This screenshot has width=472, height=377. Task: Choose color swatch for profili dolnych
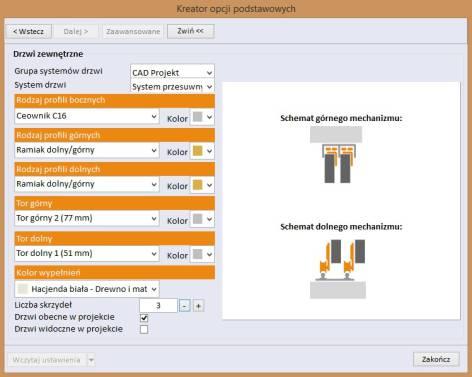coord(202,185)
